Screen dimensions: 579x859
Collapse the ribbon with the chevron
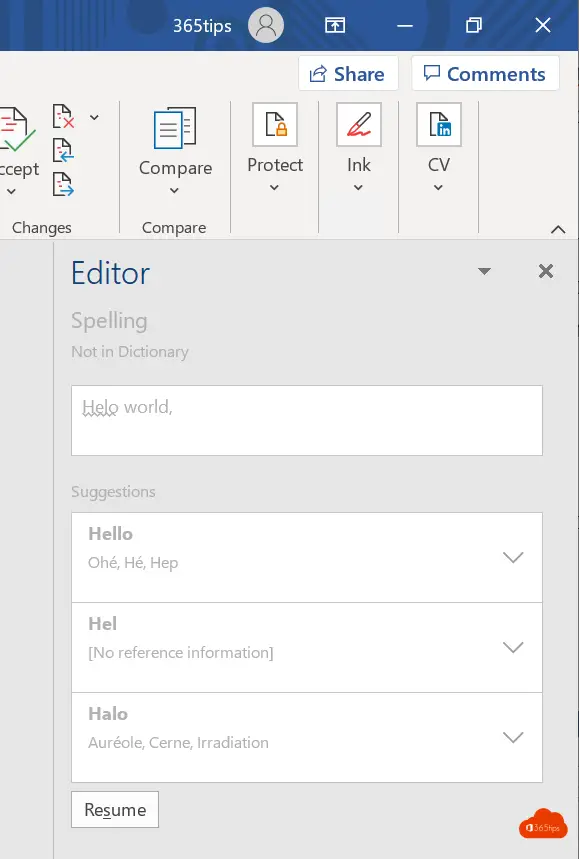[558, 230]
